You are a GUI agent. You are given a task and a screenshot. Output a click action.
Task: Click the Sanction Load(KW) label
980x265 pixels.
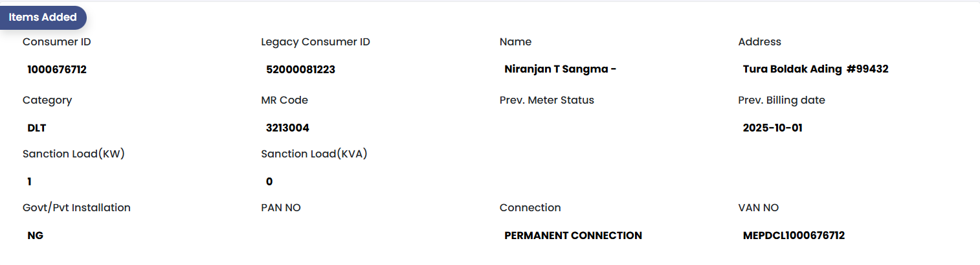pos(73,154)
